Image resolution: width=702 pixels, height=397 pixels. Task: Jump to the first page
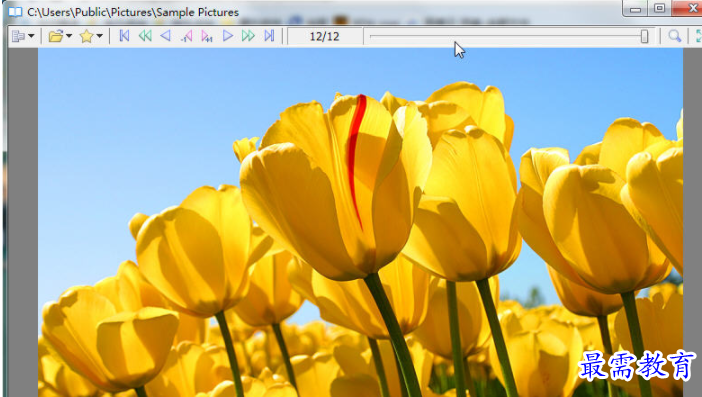coord(124,36)
